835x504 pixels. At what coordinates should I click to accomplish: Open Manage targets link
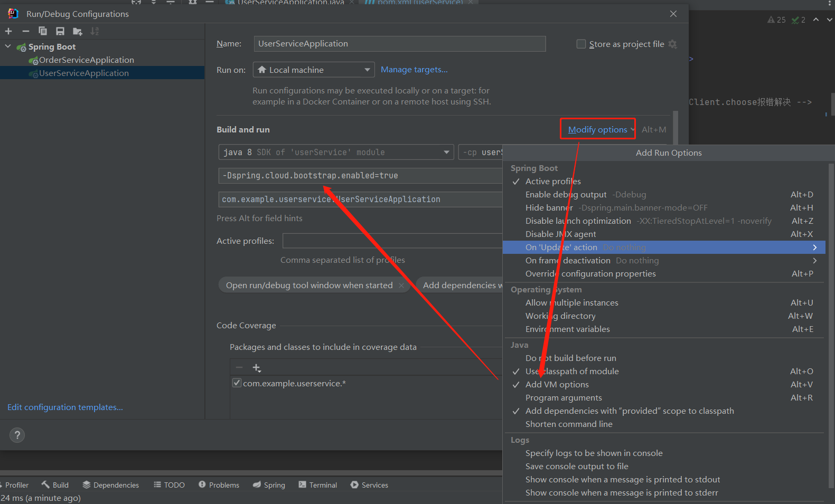(x=414, y=70)
